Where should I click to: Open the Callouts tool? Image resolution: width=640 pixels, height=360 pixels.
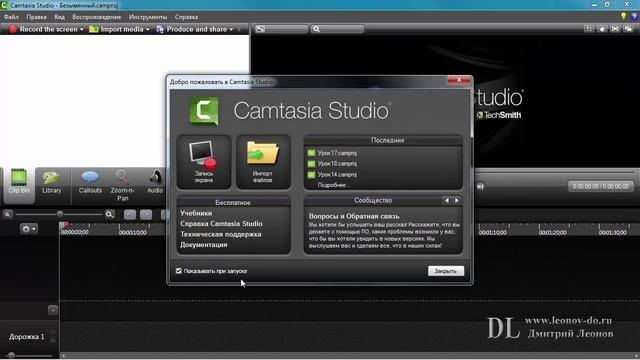(90, 182)
